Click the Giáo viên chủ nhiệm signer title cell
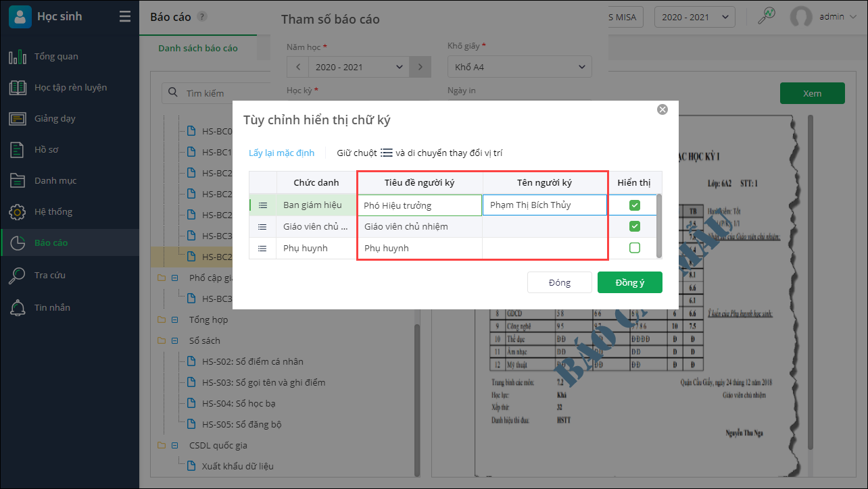The image size is (868, 489). [420, 227]
